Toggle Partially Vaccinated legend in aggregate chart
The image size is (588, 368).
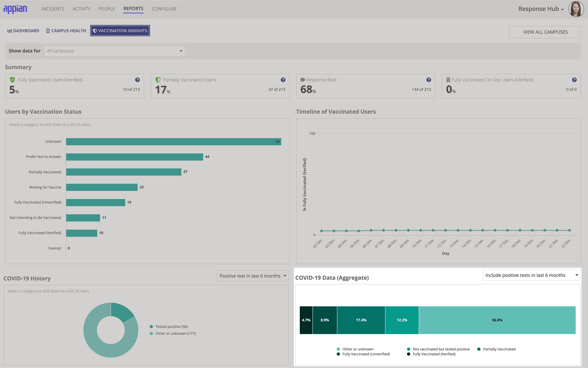click(496, 349)
